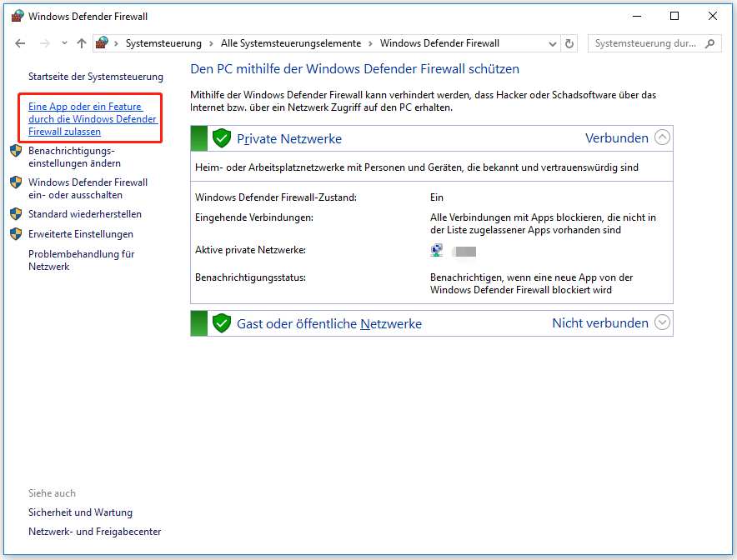Open Eine App oder ein Feature zulassen link
The height and width of the screenshot is (560, 737).
pyautogui.click(x=92, y=119)
